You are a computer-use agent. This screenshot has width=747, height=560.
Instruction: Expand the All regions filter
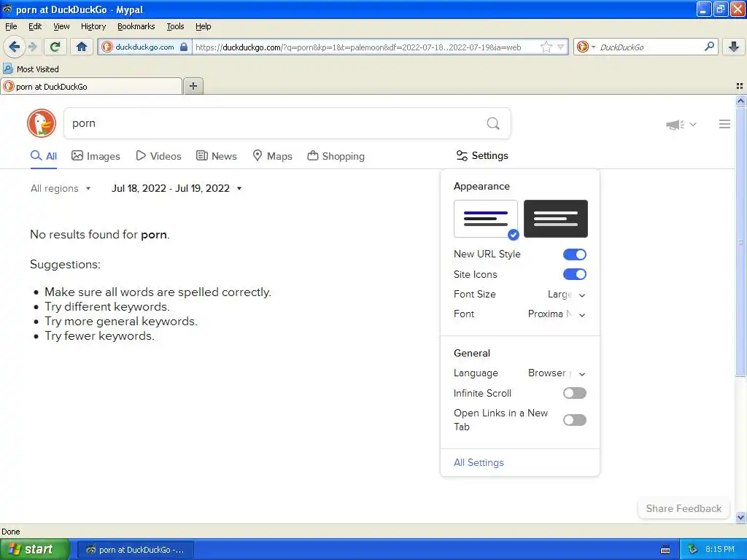pyautogui.click(x=61, y=188)
